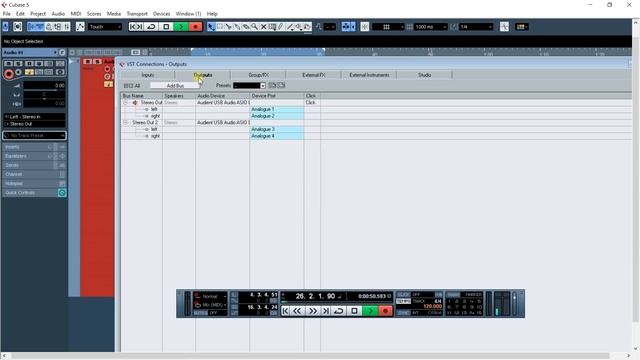This screenshot has width=640, height=360.
Task: Select the Analogue 3 device port
Action: [x=276, y=129]
